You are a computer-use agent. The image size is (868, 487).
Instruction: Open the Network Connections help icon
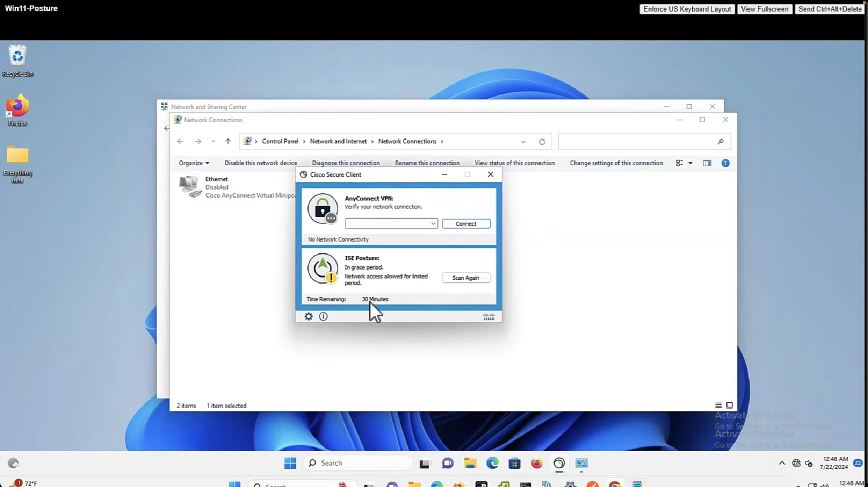(x=725, y=163)
